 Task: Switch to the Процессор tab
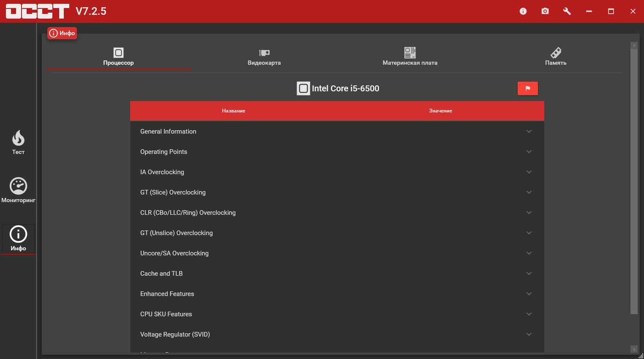[118, 57]
